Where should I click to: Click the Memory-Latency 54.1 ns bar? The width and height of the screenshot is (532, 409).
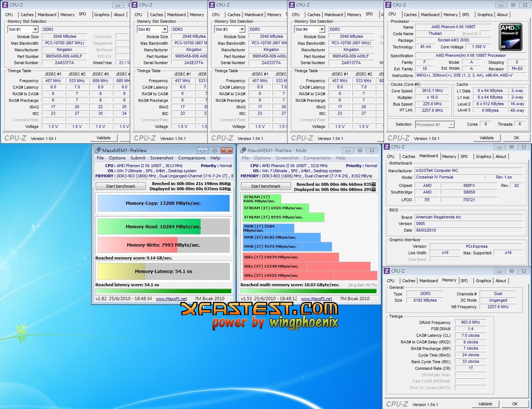coord(164,272)
